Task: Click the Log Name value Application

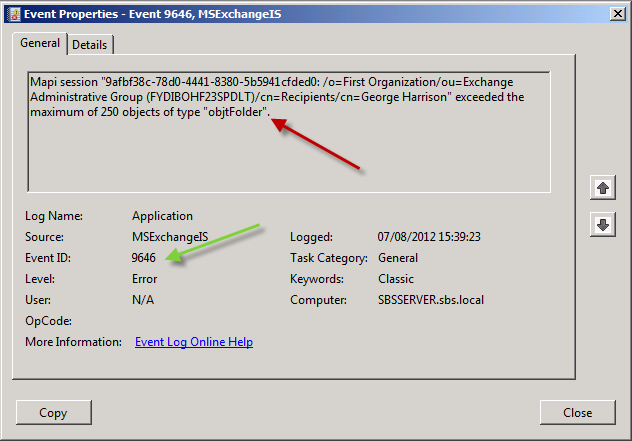Action: pyautogui.click(x=162, y=216)
